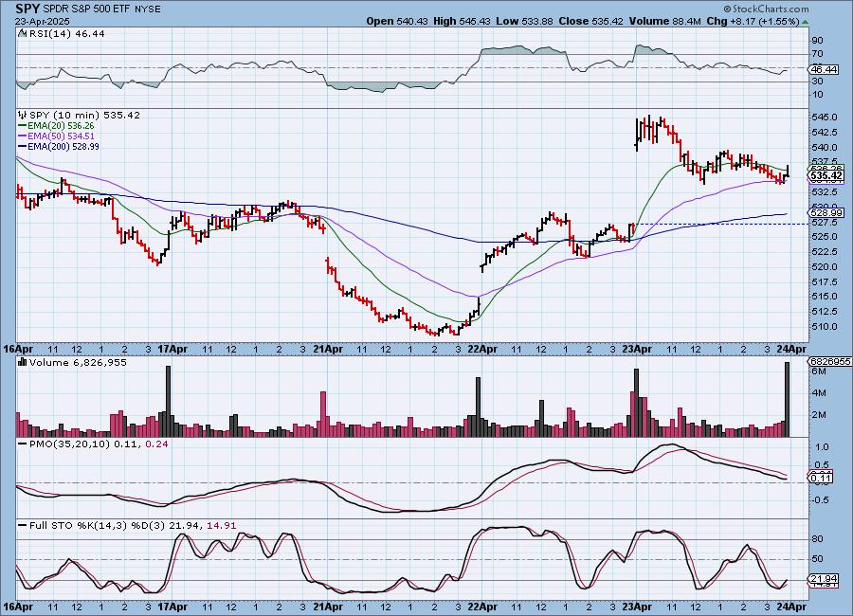Click the dark blue EMA(200) legend line
This screenshot has height=616, width=853.
(x=23, y=146)
